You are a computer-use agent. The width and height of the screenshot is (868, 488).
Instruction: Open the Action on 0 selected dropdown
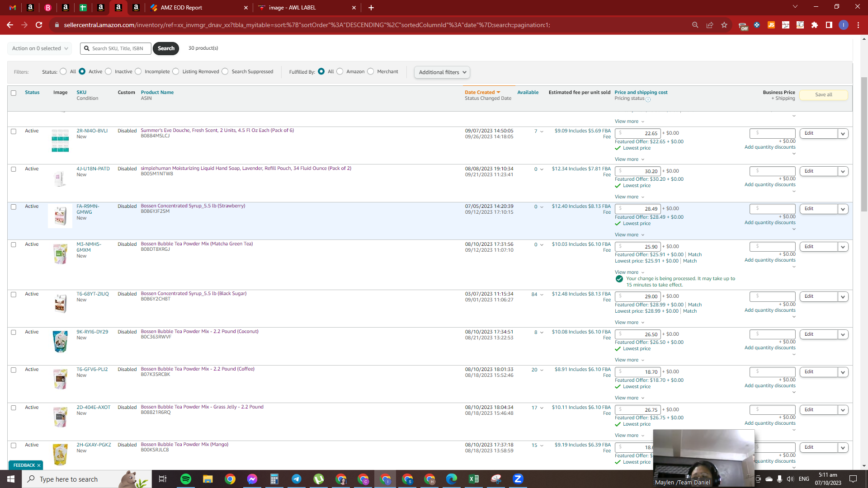(40, 48)
